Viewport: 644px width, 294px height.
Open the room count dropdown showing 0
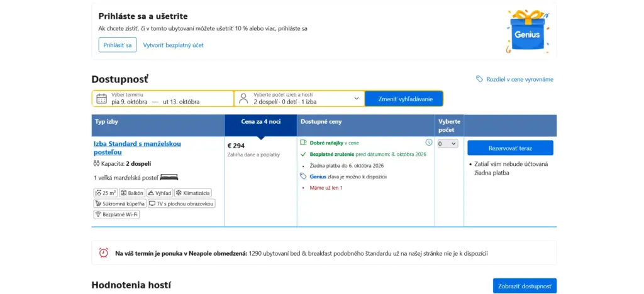[448, 143]
